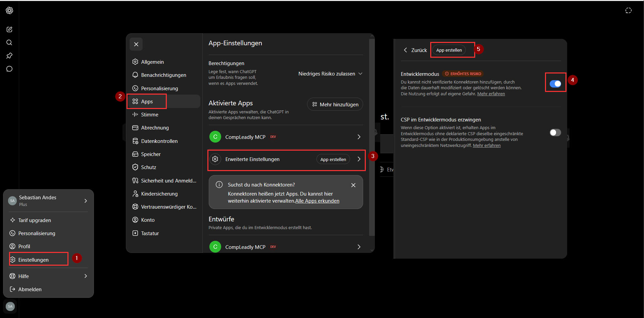Open Profil from account menu
This screenshot has height=318, width=644.
click(48, 247)
